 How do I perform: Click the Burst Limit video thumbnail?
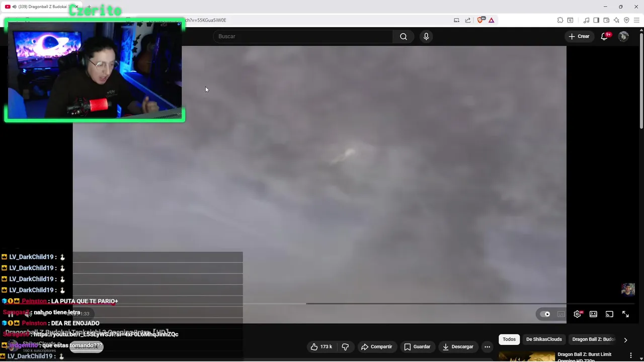[526, 356]
